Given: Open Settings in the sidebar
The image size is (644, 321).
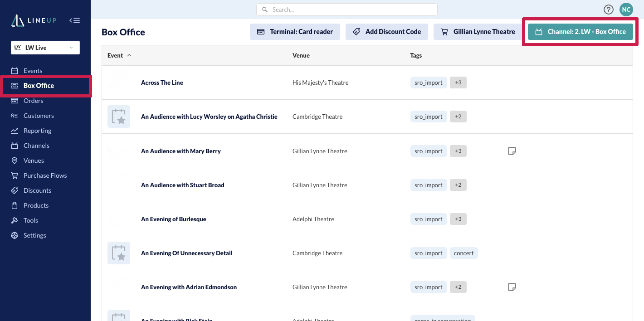Looking at the screenshot, I should 35,235.
